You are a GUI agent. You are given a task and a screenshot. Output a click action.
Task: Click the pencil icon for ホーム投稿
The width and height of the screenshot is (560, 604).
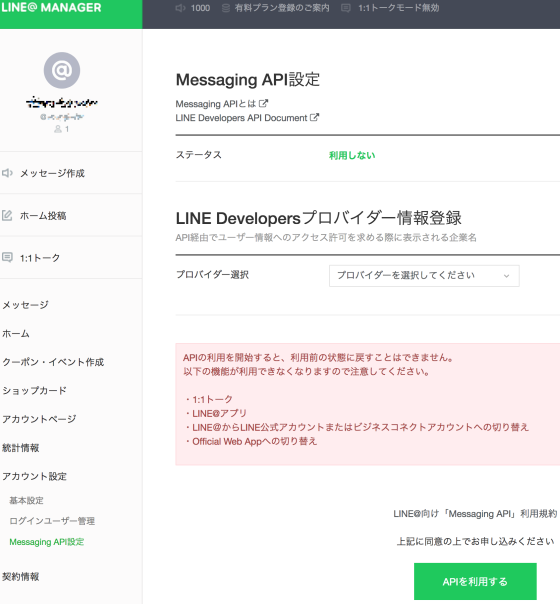[x=7, y=215]
